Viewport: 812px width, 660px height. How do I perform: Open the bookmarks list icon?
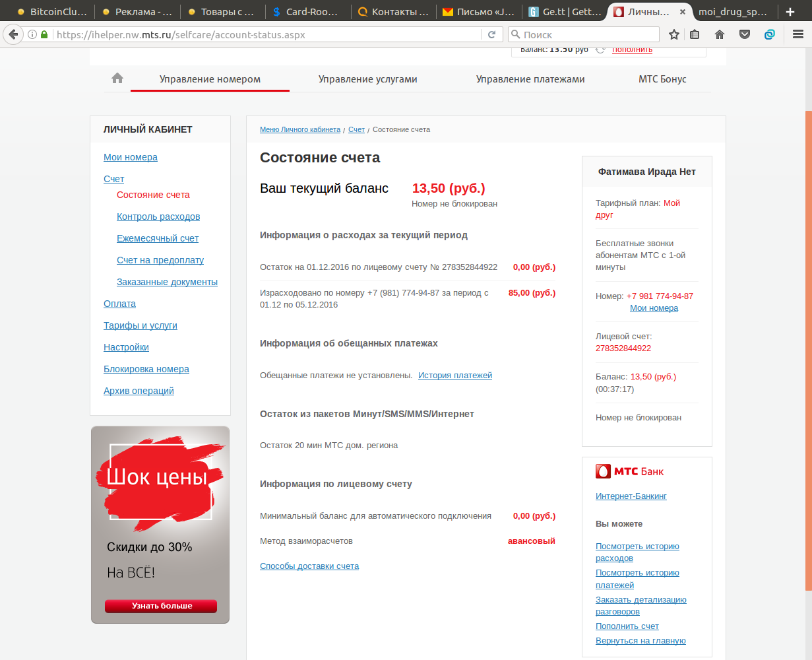click(695, 34)
